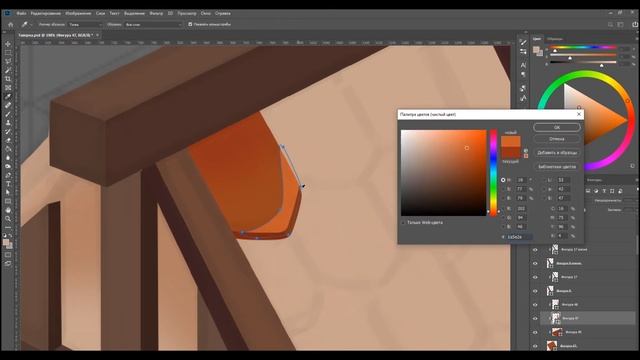Select the H radio button in color picker
The width and height of the screenshot is (640, 360).
tap(503, 180)
